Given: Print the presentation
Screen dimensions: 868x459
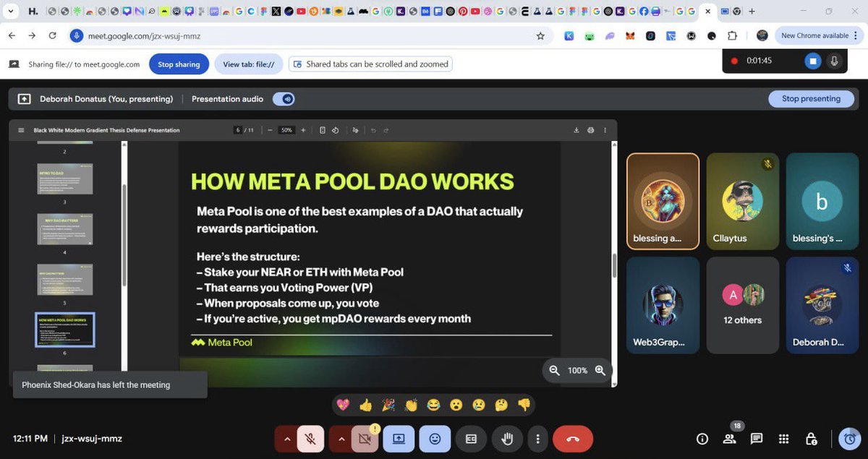Looking at the screenshot, I should coord(591,130).
